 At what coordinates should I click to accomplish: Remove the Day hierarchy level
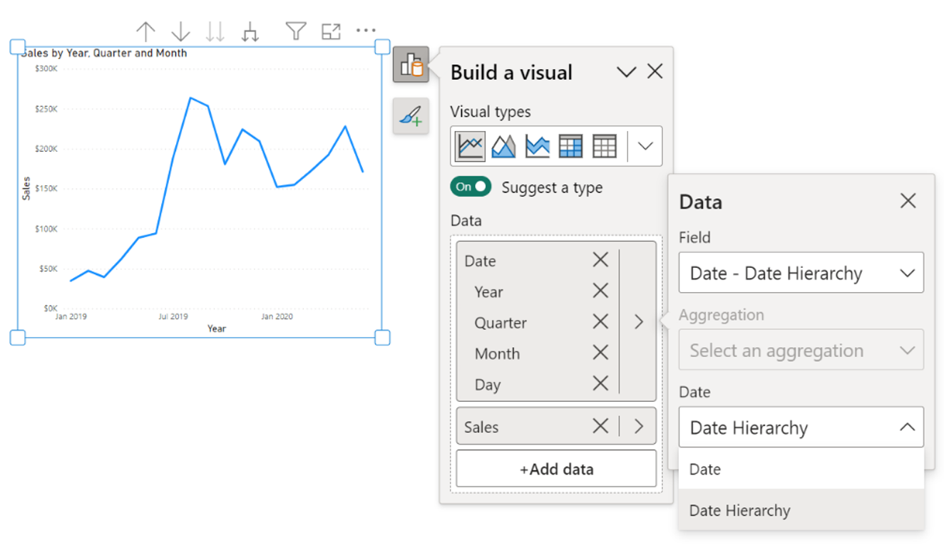click(x=600, y=383)
